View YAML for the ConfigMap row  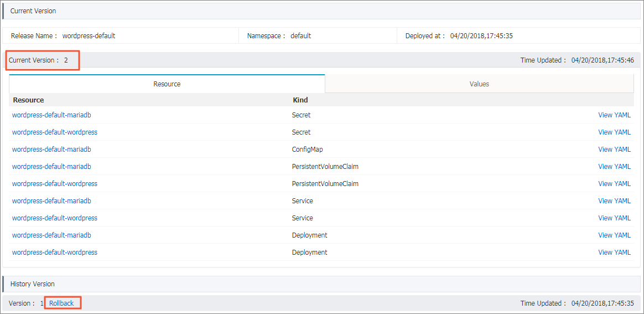(x=614, y=149)
